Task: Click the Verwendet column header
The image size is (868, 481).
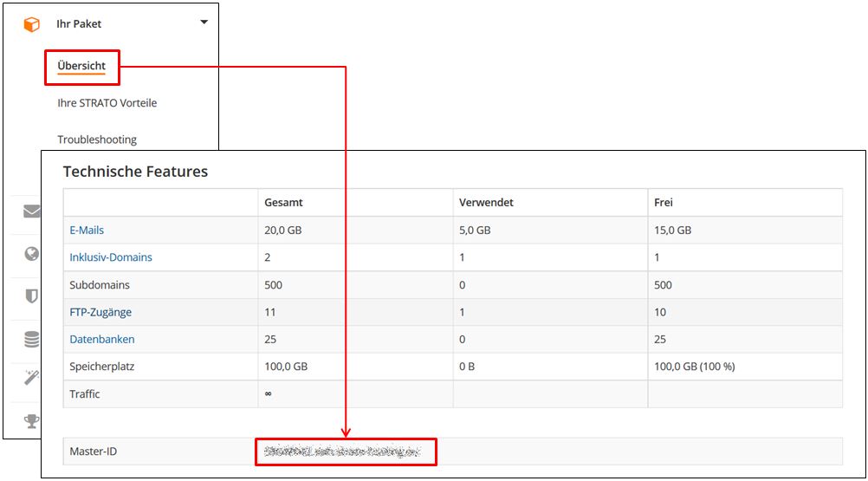Action: click(486, 203)
